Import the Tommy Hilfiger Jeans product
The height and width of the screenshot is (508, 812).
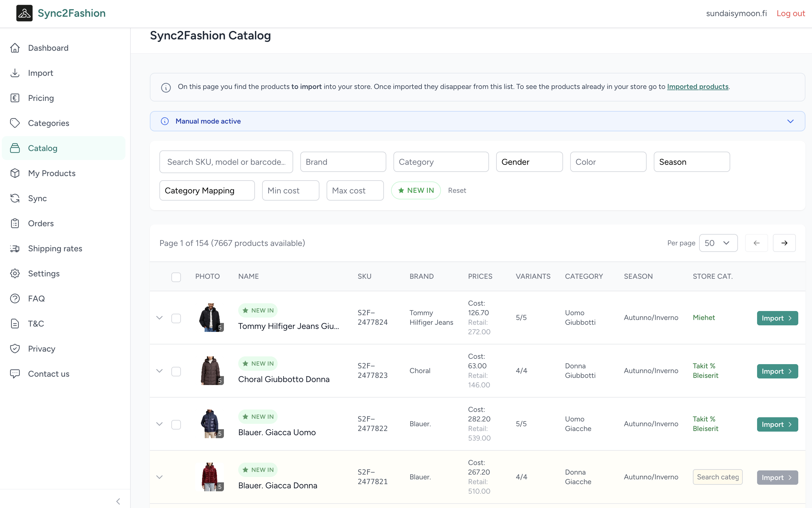coord(777,318)
